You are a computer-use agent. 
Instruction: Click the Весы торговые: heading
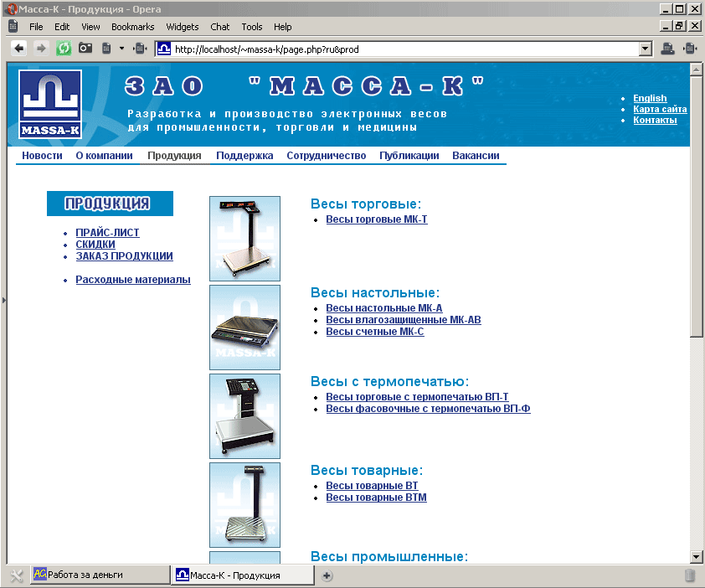coord(366,204)
